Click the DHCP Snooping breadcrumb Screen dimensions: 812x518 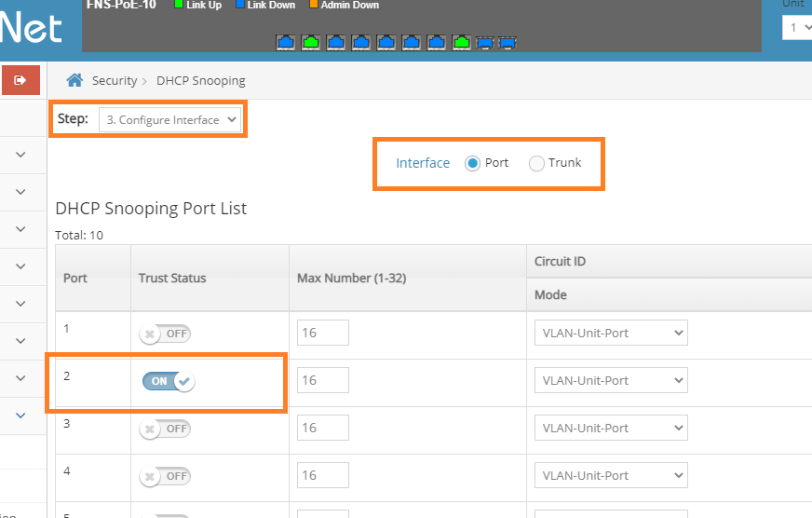[x=201, y=81]
